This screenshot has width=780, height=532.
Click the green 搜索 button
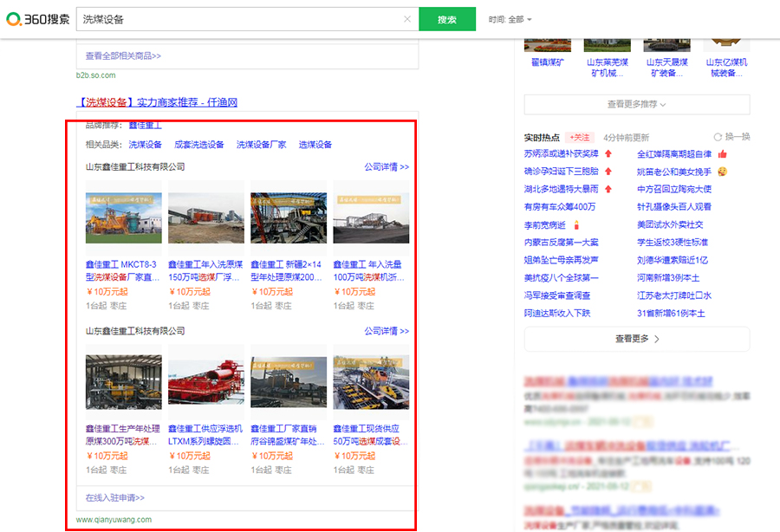pyautogui.click(x=447, y=19)
